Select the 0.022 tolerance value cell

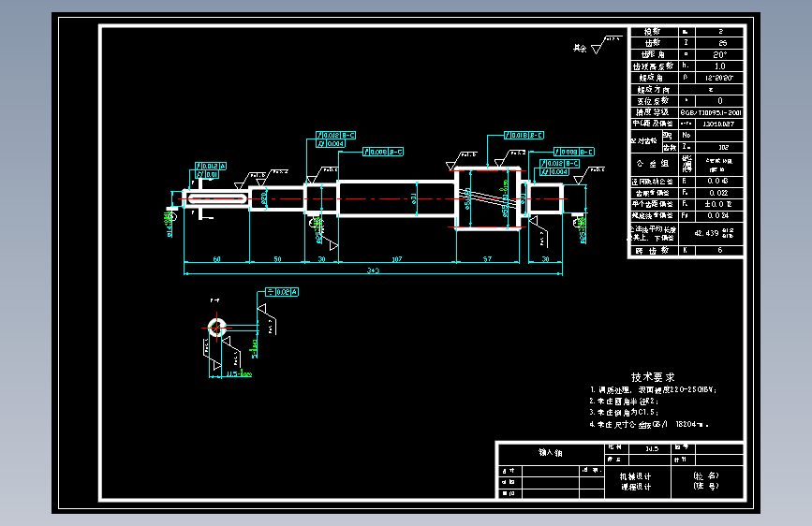[x=718, y=193]
